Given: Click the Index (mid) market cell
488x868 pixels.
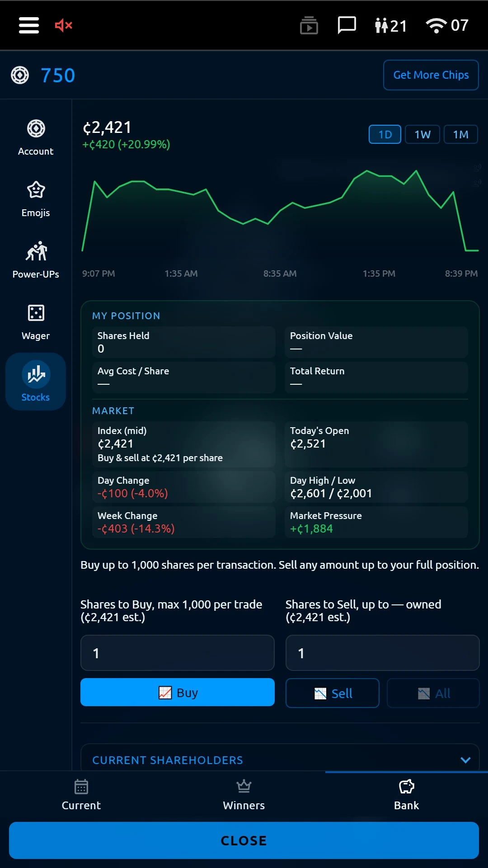Looking at the screenshot, I should 184,444.
